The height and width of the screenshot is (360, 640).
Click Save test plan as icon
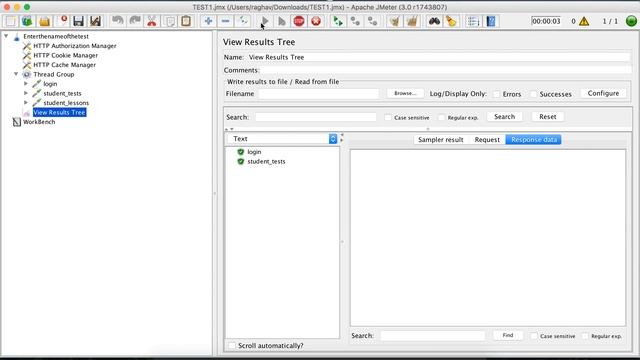pyautogui.click(x=95, y=21)
